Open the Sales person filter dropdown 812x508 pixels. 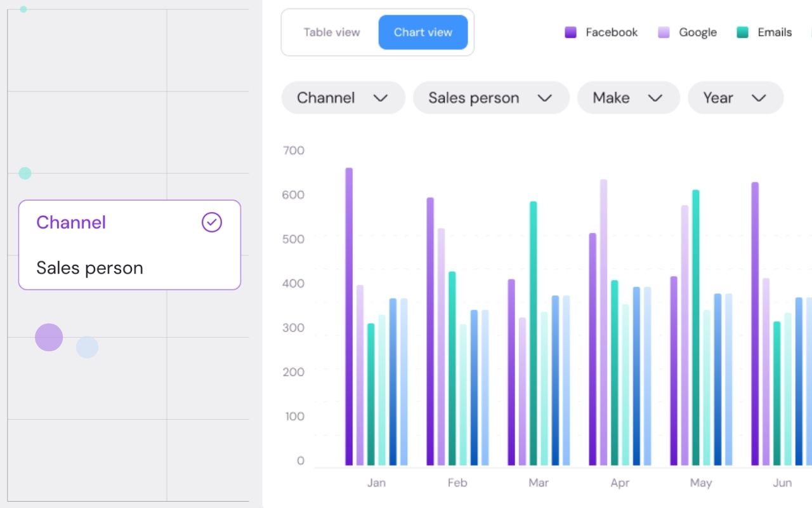pos(490,98)
